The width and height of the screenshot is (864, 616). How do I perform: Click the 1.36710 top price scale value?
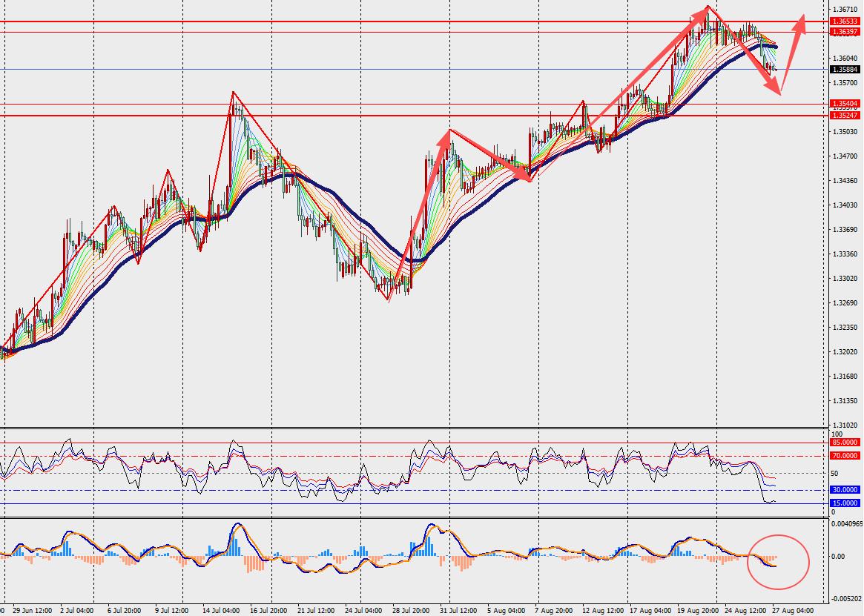coord(845,10)
